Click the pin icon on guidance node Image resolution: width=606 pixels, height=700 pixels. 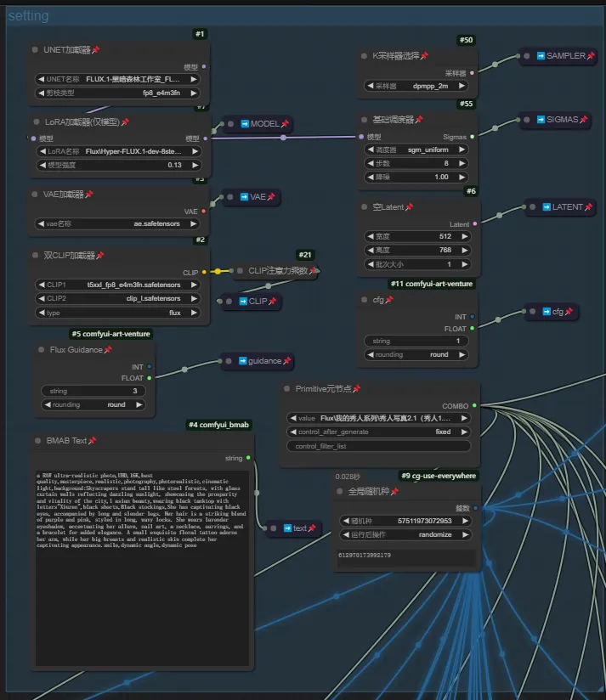coord(286,361)
